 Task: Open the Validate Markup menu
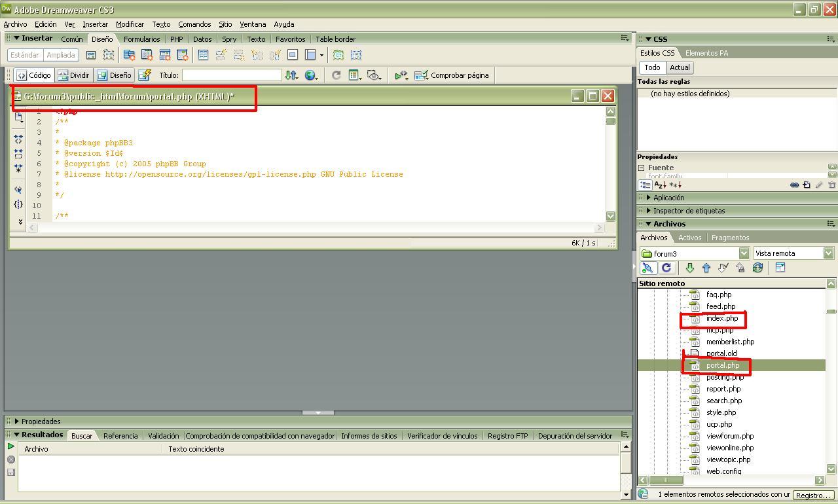coord(401,75)
